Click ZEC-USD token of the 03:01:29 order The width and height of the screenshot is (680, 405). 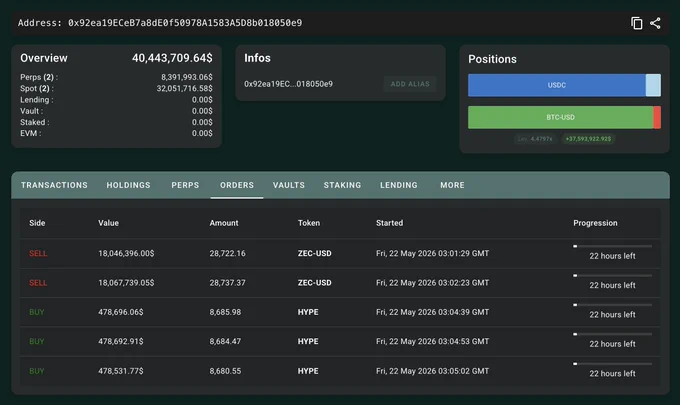(x=314, y=253)
